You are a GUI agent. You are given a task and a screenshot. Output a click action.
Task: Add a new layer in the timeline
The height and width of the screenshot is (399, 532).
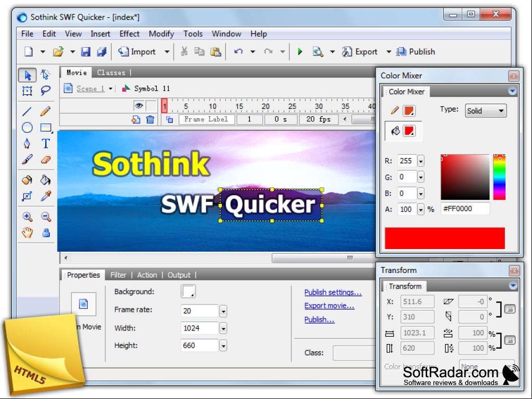[135, 119]
